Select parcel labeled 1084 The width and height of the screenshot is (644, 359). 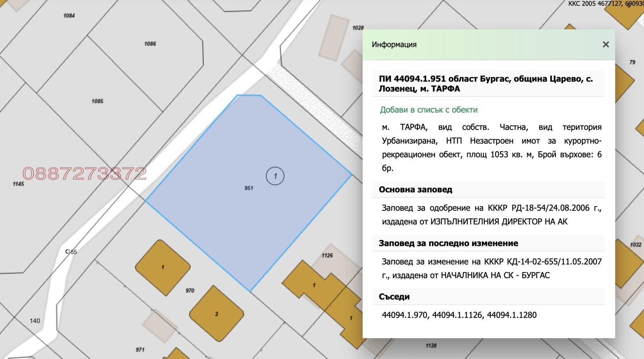69,16
